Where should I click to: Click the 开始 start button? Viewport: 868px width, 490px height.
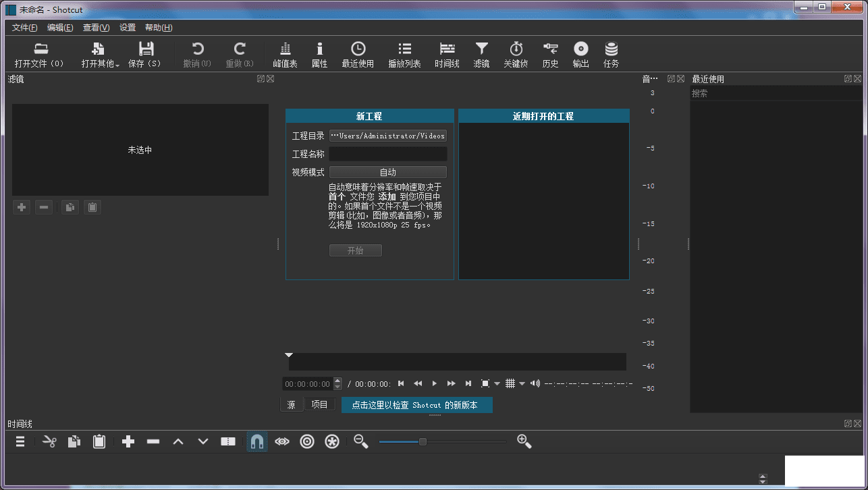[x=356, y=250]
